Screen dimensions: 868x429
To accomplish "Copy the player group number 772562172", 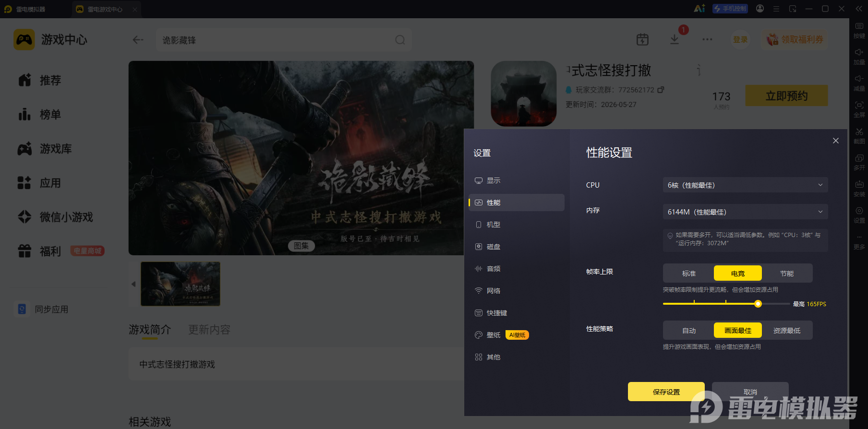I will click(661, 90).
